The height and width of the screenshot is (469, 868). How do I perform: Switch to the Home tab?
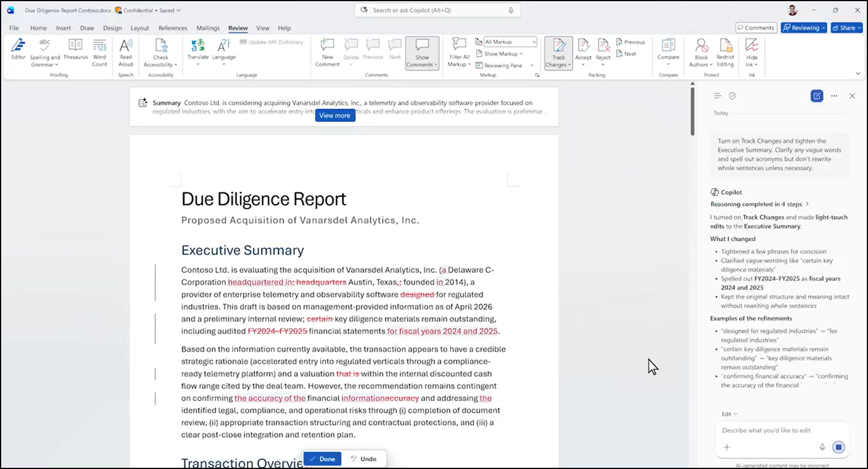[39, 28]
